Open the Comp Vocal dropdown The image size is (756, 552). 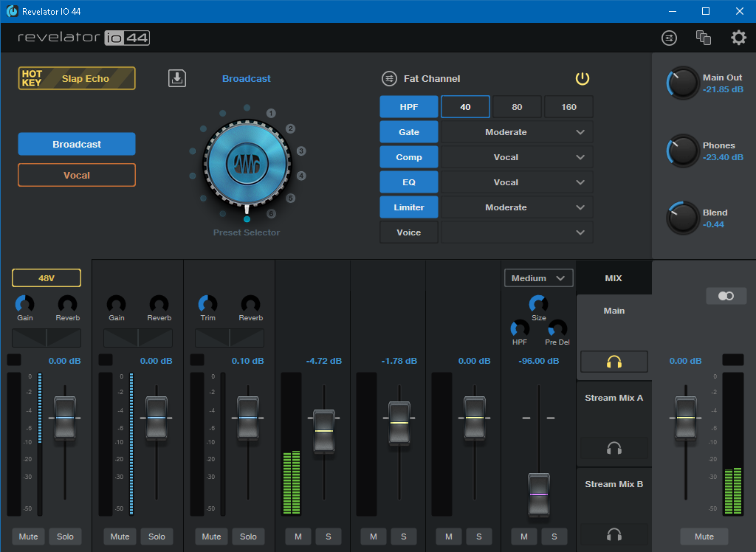coord(517,156)
